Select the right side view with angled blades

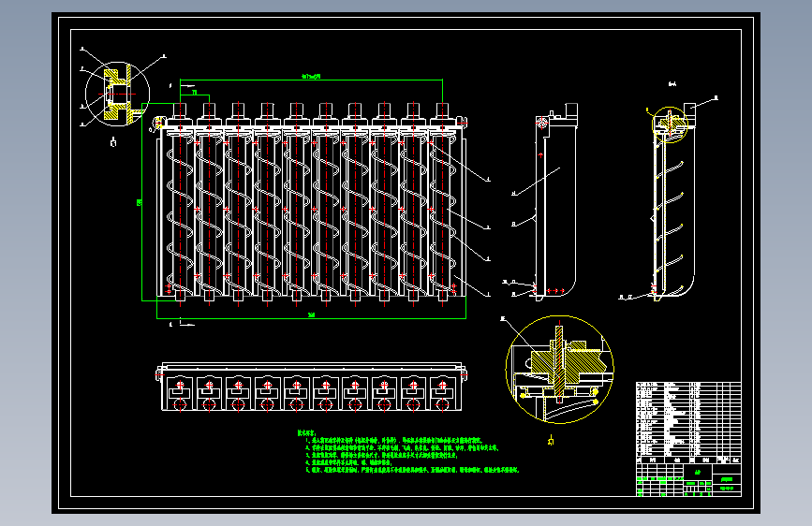click(x=672, y=204)
